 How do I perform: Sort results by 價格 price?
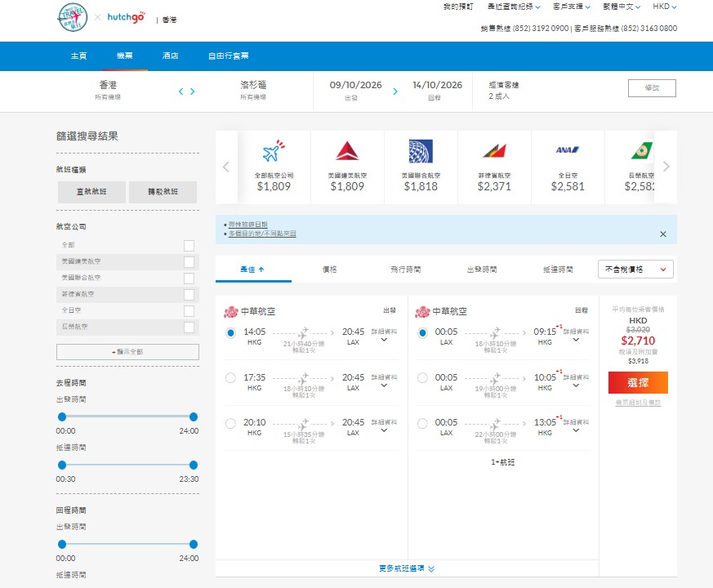tap(330, 269)
